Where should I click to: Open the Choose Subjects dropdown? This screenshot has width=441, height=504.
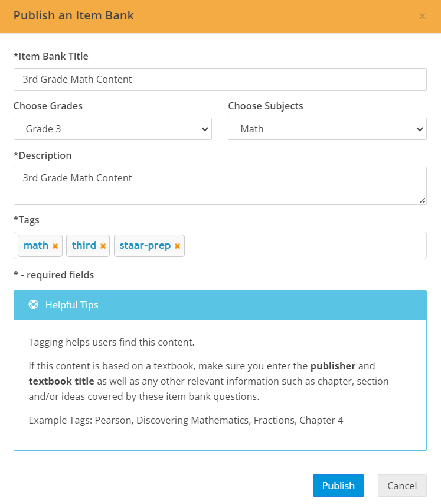click(x=327, y=129)
